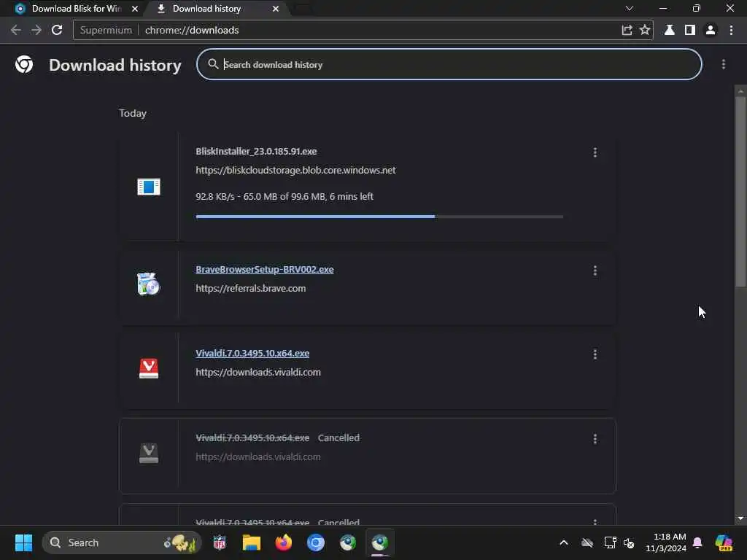The image size is (747, 560).
Task: Open the browser main three-dot menu
Action: point(731,30)
